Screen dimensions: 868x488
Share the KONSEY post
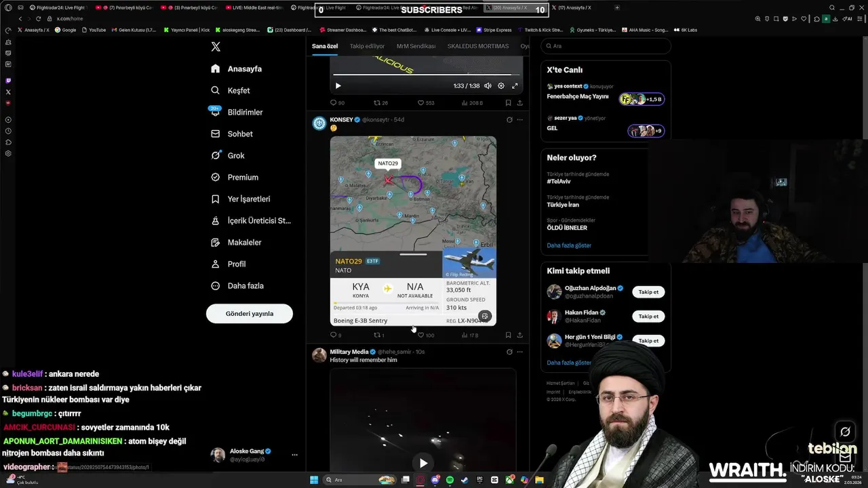tap(520, 335)
